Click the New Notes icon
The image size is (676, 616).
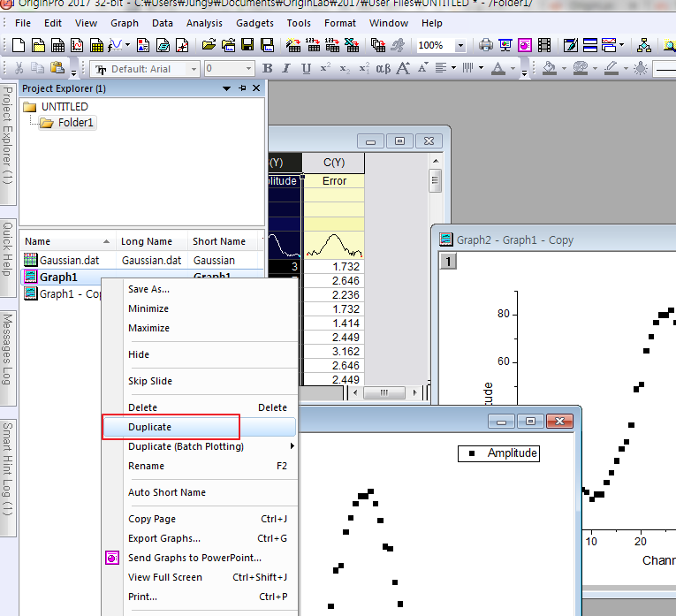(x=163, y=45)
